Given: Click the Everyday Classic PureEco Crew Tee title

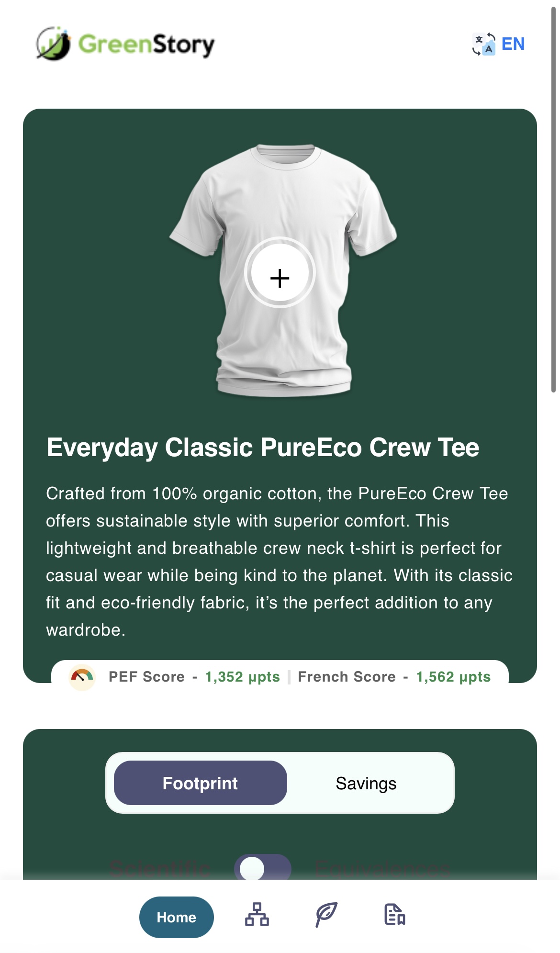Looking at the screenshot, I should coord(263,448).
